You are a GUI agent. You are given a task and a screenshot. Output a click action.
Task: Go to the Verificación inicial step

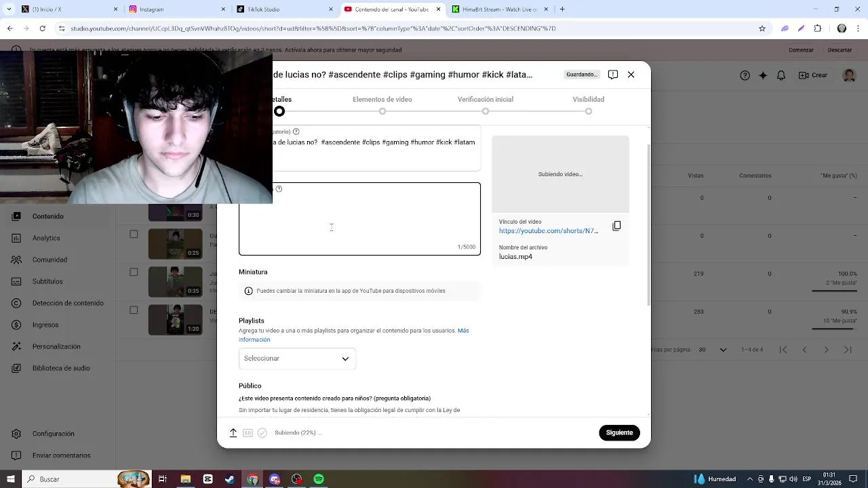pyautogui.click(x=486, y=105)
